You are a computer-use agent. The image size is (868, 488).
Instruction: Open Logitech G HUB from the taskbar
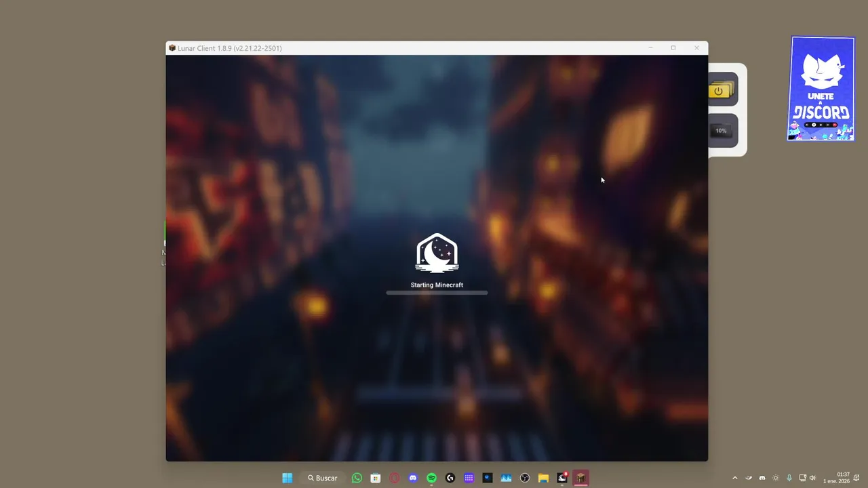pyautogui.click(x=450, y=478)
